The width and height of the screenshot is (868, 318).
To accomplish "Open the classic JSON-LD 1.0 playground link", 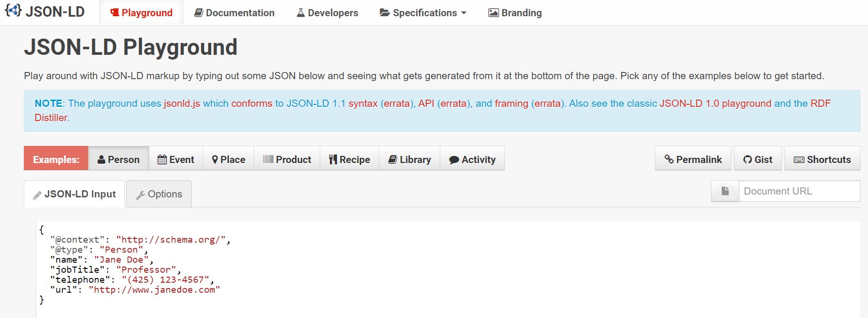I will [x=715, y=103].
